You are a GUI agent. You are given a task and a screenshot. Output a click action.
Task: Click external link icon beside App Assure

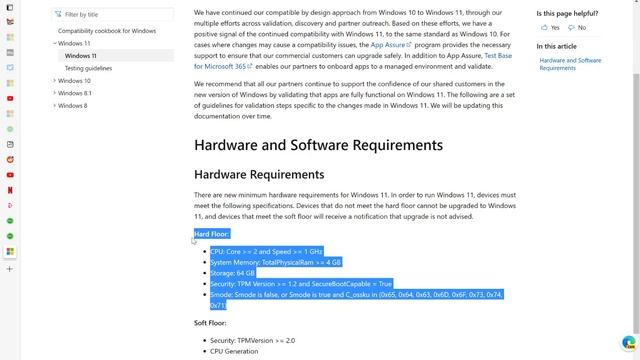click(x=409, y=44)
